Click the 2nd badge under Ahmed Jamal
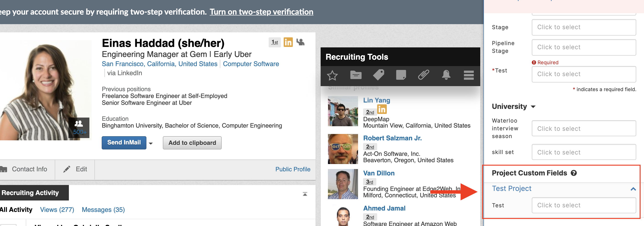The image size is (644, 226). pyautogui.click(x=370, y=217)
